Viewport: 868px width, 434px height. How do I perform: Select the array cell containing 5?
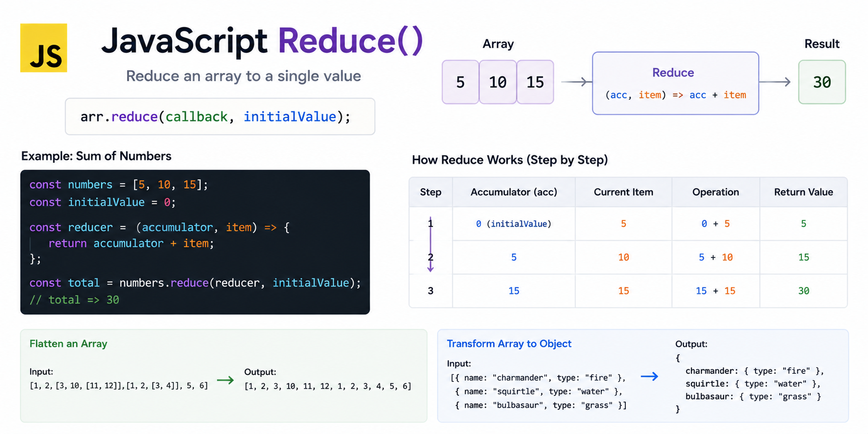click(x=460, y=82)
